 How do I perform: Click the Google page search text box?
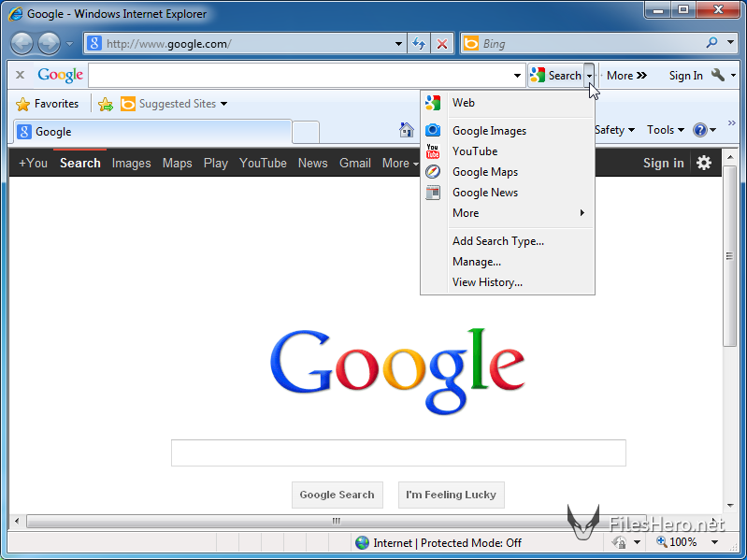(x=398, y=452)
